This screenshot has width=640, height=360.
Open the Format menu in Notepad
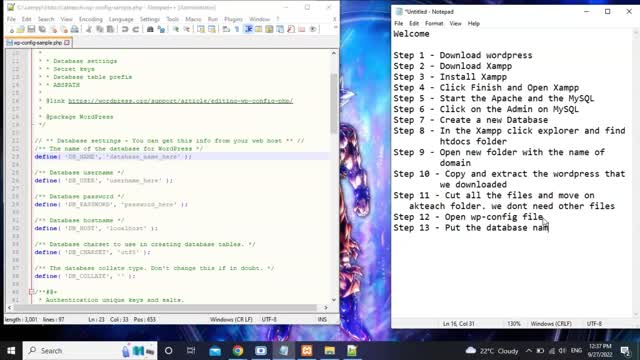434,24
